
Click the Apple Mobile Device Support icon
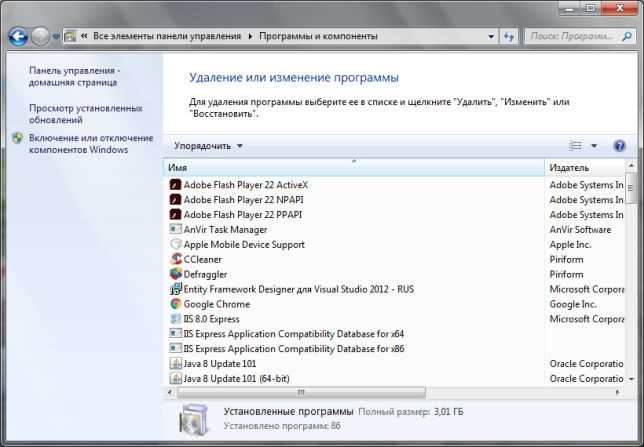pyautogui.click(x=176, y=245)
